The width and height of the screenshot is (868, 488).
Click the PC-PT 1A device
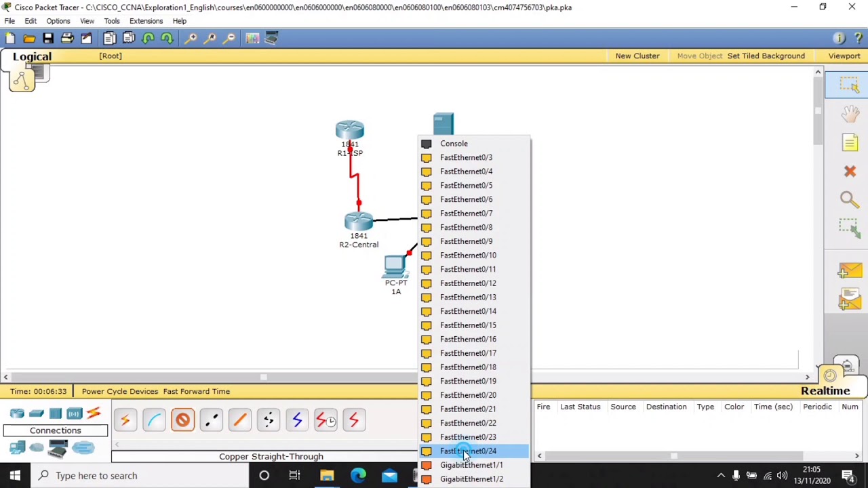coord(395,267)
